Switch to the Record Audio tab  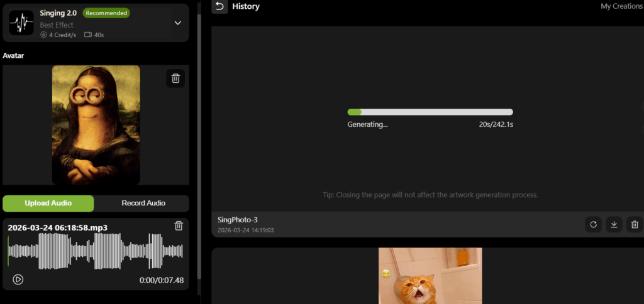tap(143, 204)
